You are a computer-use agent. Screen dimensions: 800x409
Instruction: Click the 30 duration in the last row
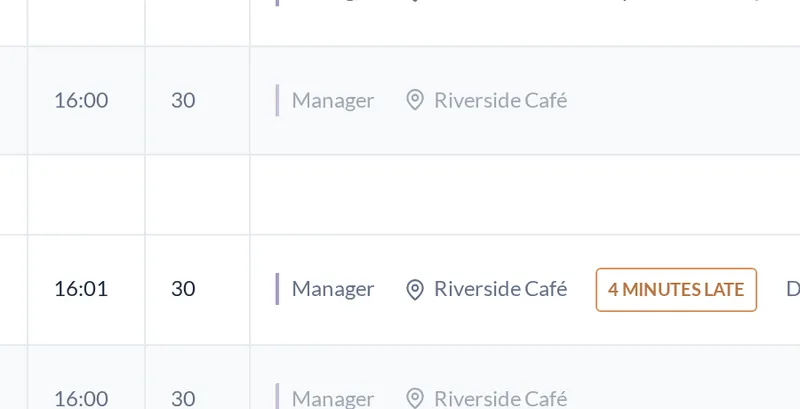click(183, 398)
